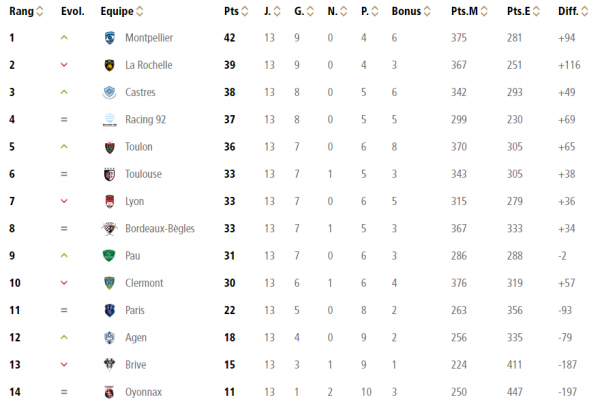This screenshot has height=404, width=600.
Task: Click the Toulon club crest
Action: point(109,147)
